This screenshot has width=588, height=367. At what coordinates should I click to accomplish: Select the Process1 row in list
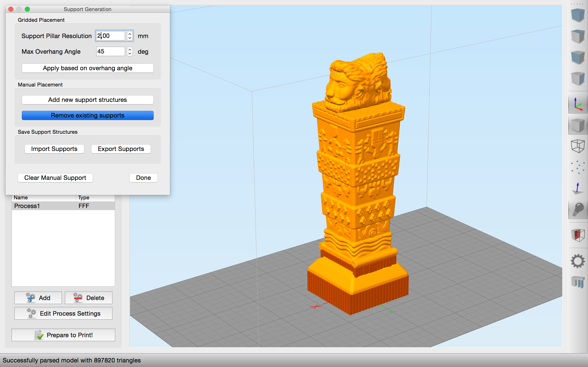coord(63,206)
